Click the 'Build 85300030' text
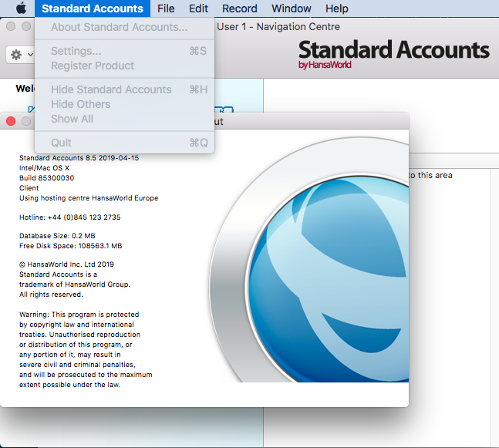The image size is (499, 448). pos(47,178)
